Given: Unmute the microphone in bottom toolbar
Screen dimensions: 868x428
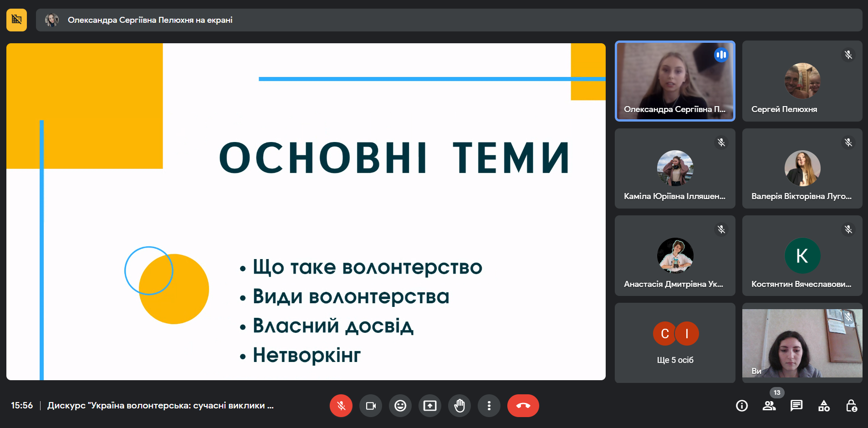Looking at the screenshot, I should (x=341, y=406).
